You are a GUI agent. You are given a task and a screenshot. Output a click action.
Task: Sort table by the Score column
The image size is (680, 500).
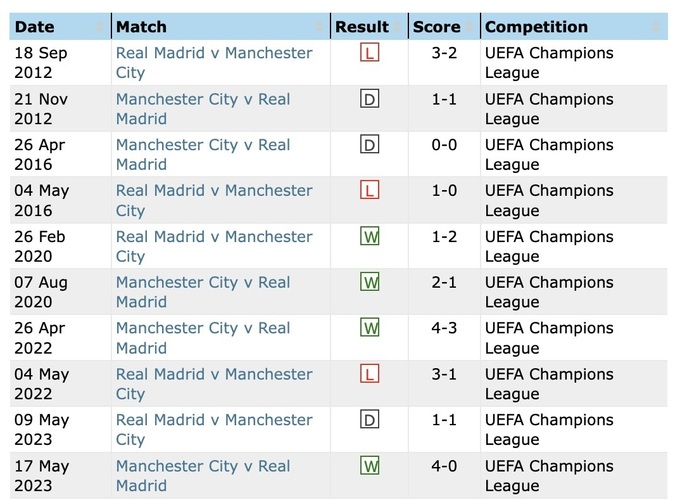point(443,27)
